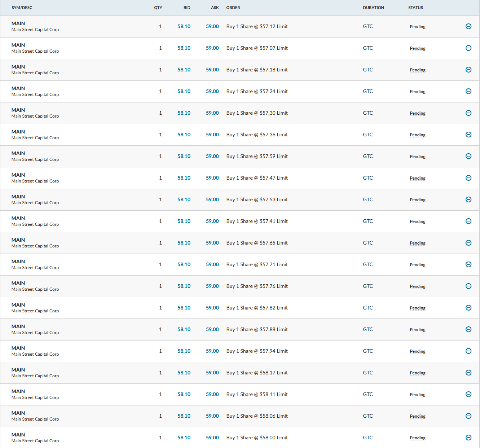Select 'Buy 1 Share @ $58.11 Limit' text
Image resolution: width=480 pixels, height=448 pixels.
[257, 394]
